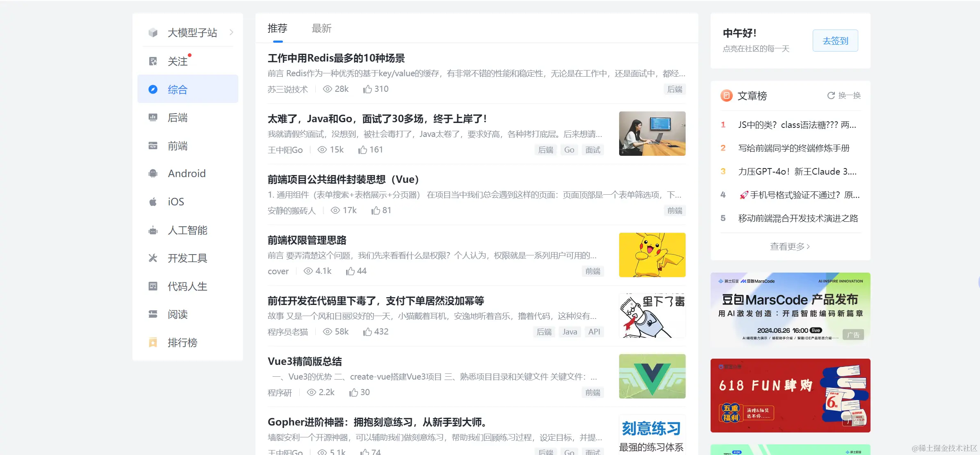Screen dimensions: 980x455
Task: Open the article 前端权限管理思路
Action: tap(307, 240)
